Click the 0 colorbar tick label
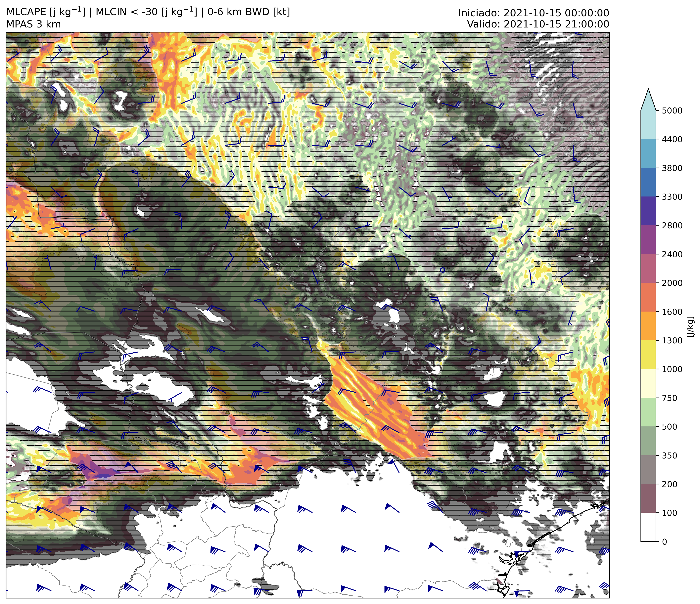The width and height of the screenshot is (700, 604). (665, 542)
